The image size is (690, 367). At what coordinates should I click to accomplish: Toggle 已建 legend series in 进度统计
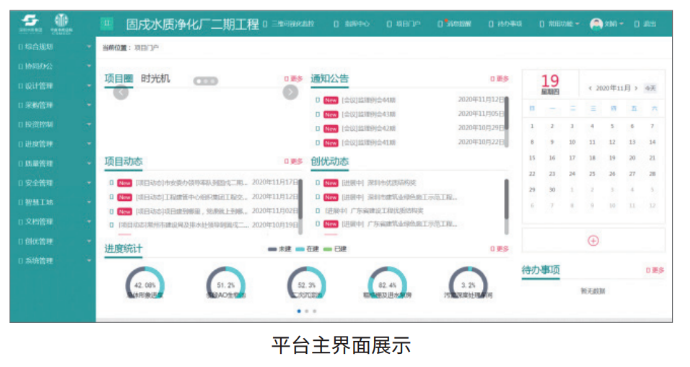[335, 249]
